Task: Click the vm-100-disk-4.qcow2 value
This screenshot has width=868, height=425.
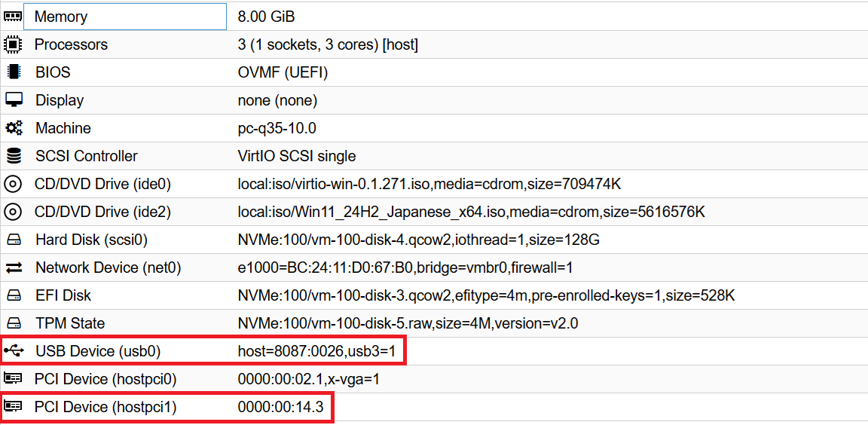Action: tap(418, 240)
